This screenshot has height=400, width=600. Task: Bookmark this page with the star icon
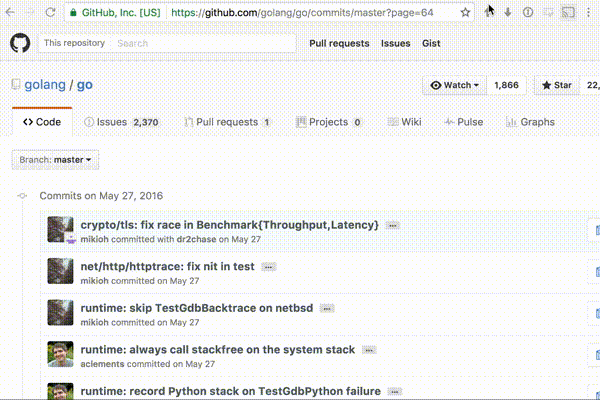click(x=465, y=13)
